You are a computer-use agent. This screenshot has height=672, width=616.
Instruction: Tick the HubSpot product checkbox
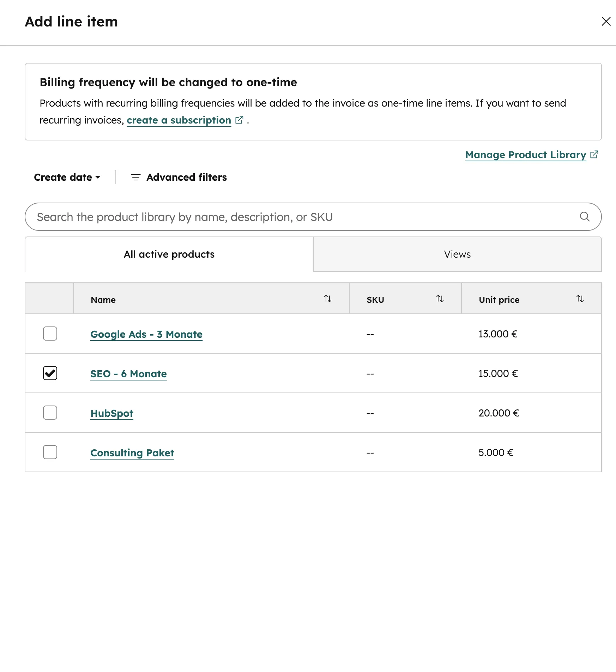coord(50,413)
